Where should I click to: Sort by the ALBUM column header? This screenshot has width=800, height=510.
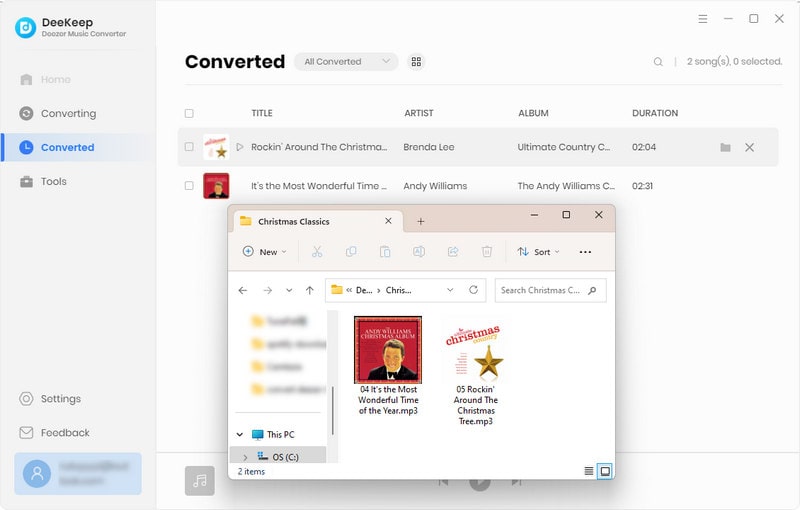[533, 113]
